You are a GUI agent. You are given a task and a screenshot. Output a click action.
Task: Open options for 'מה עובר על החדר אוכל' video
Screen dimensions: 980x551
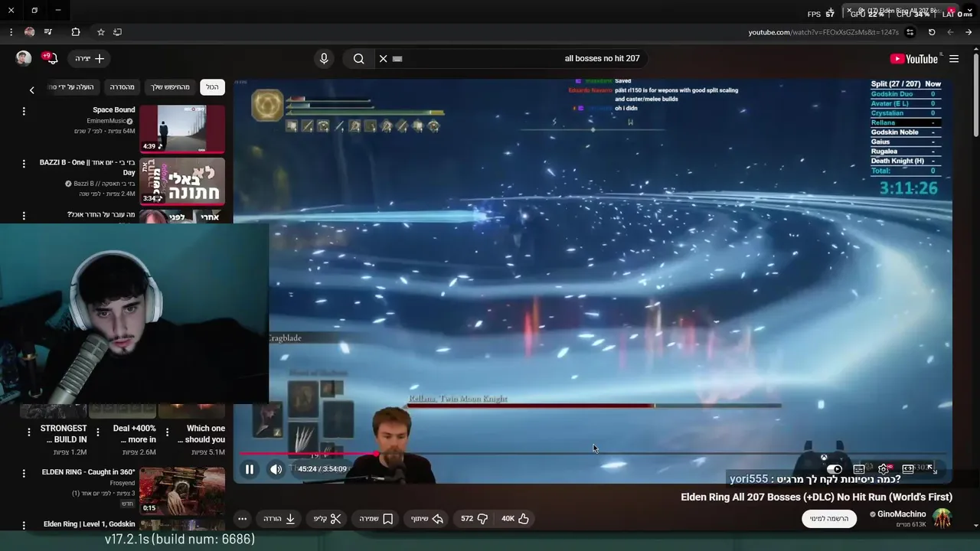(24, 216)
